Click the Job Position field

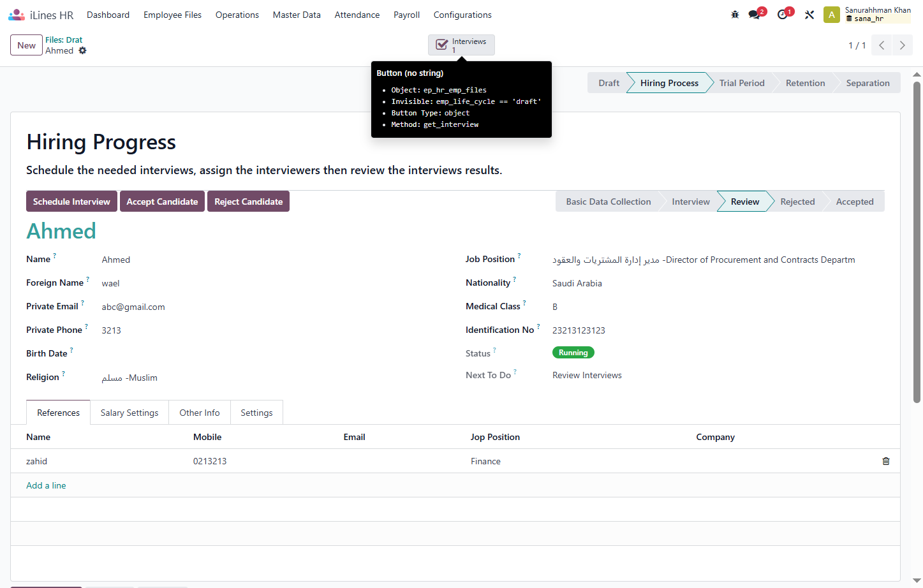[704, 260]
